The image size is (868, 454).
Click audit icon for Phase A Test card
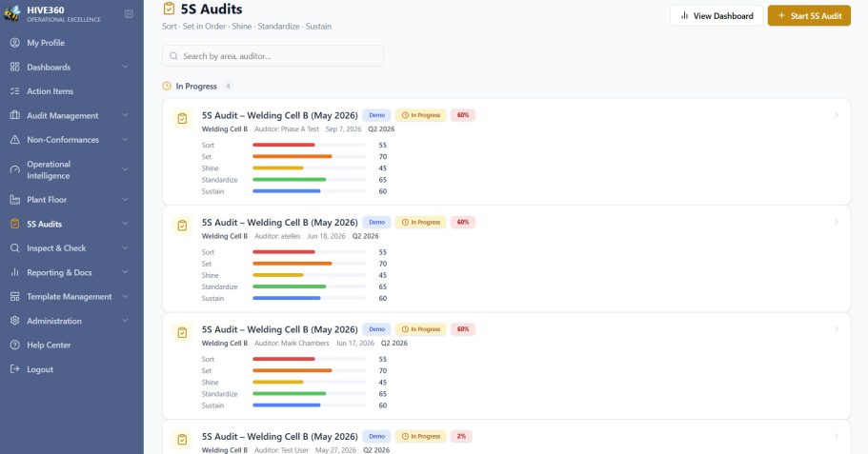182,118
